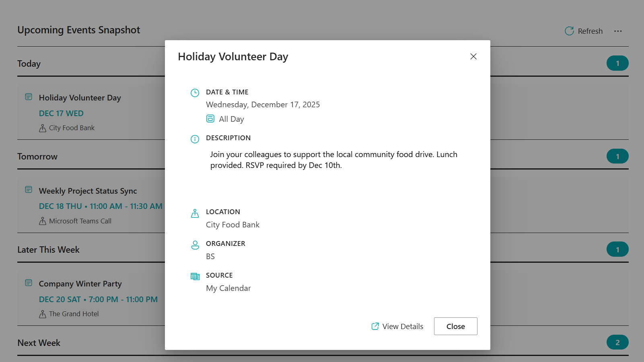Close dialog with the X icon
This screenshot has height=362, width=644.
(473, 57)
